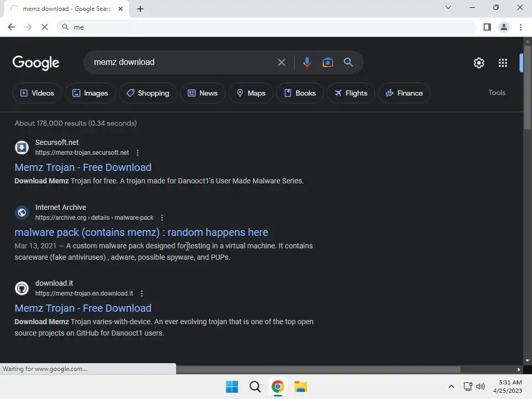Open the Chrome profile avatar
The height and width of the screenshot is (399, 532).
504,27
